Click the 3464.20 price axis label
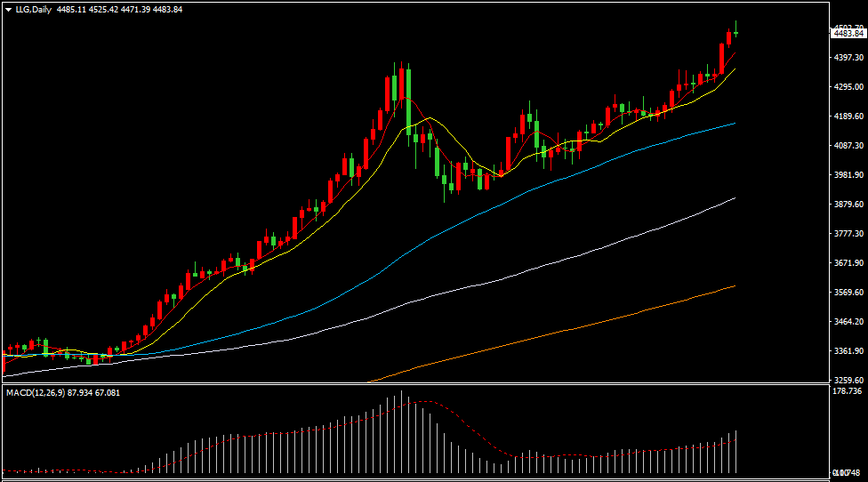The image size is (868, 482). pyautogui.click(x=848, y=322)
